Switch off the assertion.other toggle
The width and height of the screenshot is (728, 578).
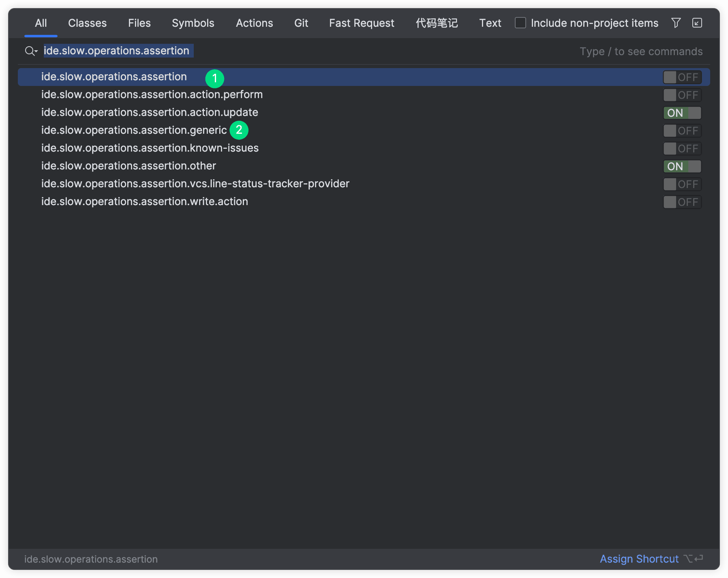pyautogui.click(x=682, y=166)
